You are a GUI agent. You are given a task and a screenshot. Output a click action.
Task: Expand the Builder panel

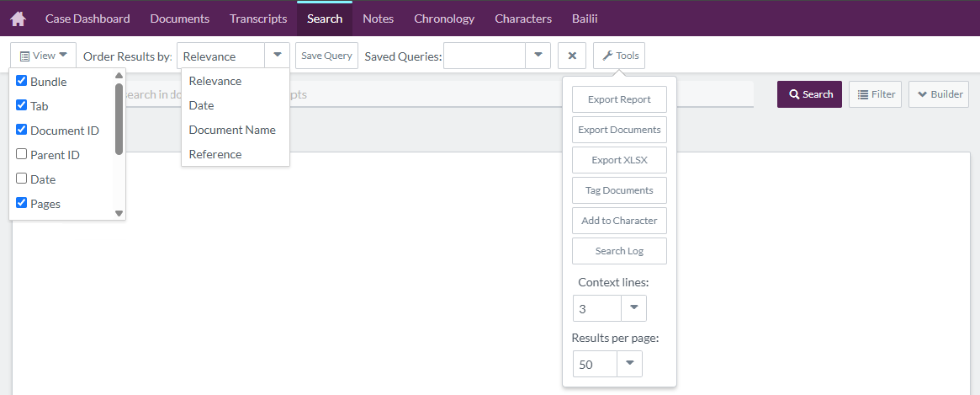(939, 94)
